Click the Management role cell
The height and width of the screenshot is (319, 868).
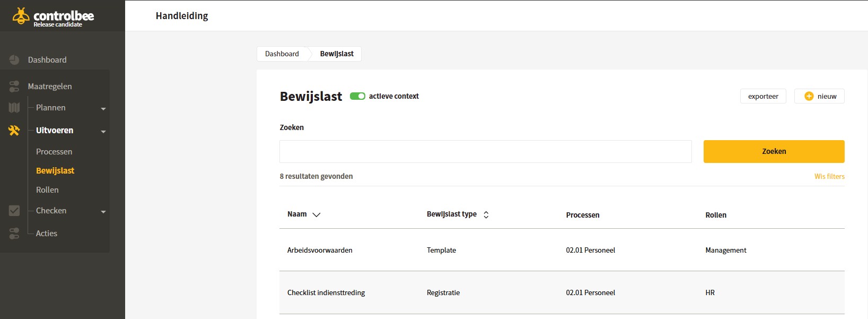tap(726, 250)
